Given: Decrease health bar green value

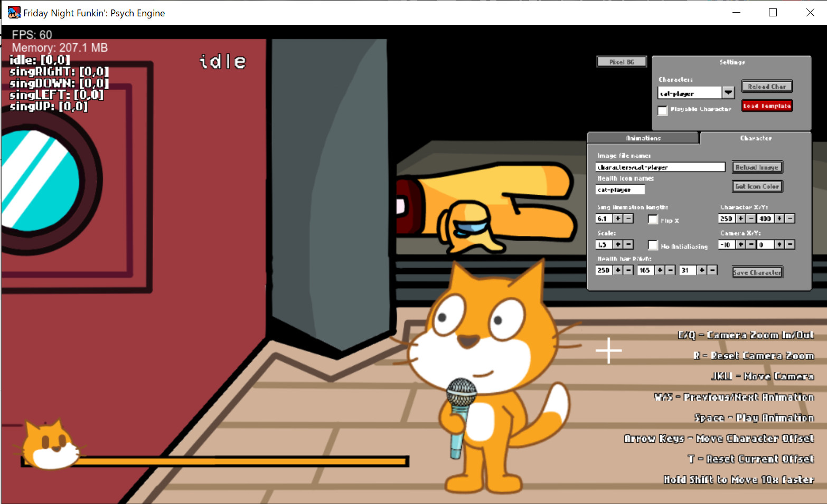Looking at the screenshot, I should 671,270.
